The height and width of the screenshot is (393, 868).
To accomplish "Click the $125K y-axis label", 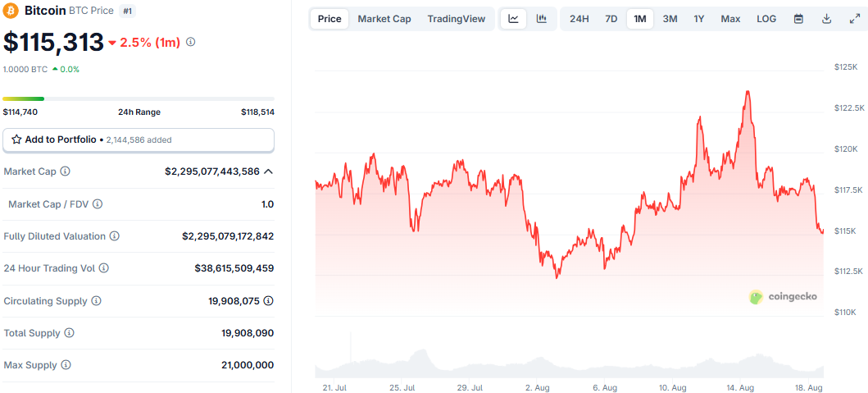I will pyautogui.click(x=845, y=66).
